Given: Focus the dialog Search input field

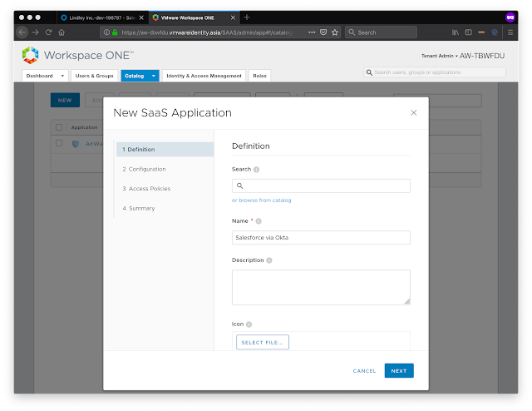Looking at the screenshot, I should (x=321, y=186).
